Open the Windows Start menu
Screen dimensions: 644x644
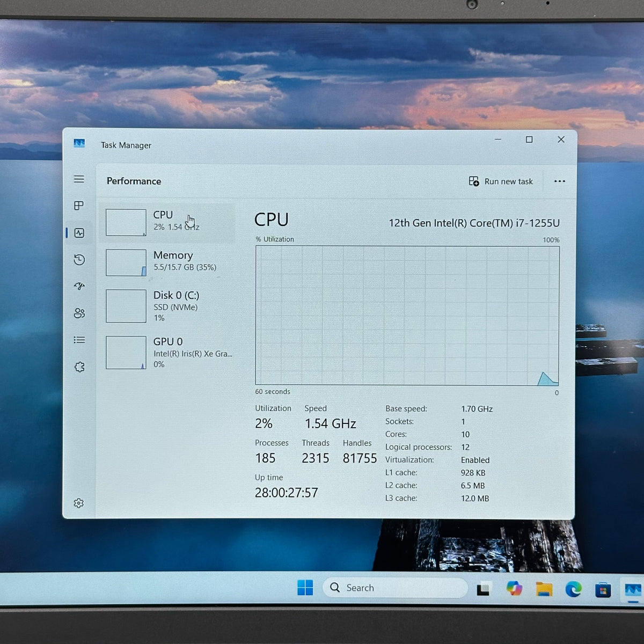(305, 588)
